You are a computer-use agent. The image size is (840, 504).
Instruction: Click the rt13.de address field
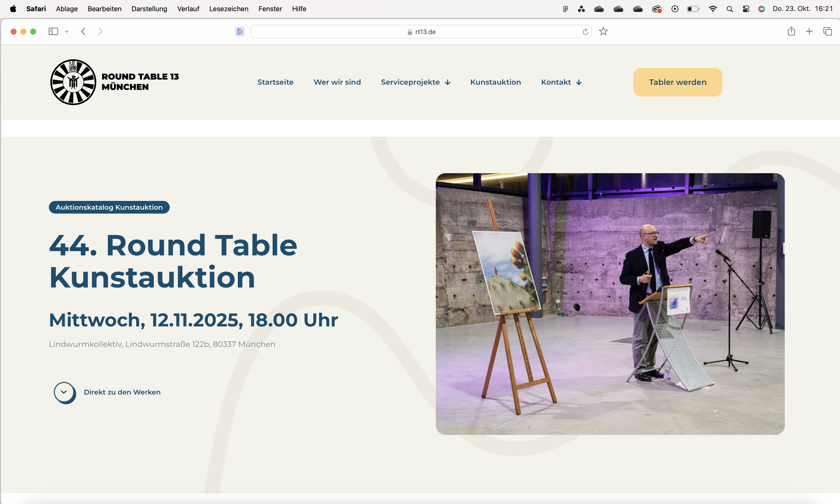(421, 32)
